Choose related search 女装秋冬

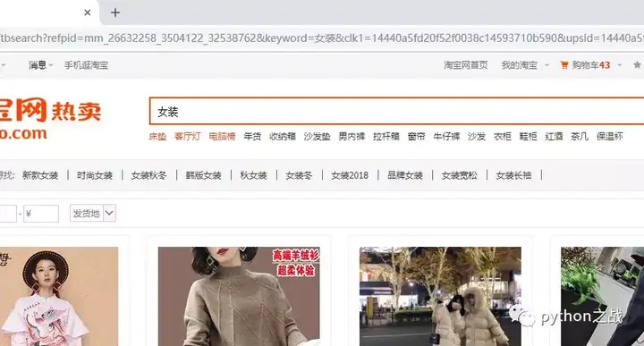[148, 175]
